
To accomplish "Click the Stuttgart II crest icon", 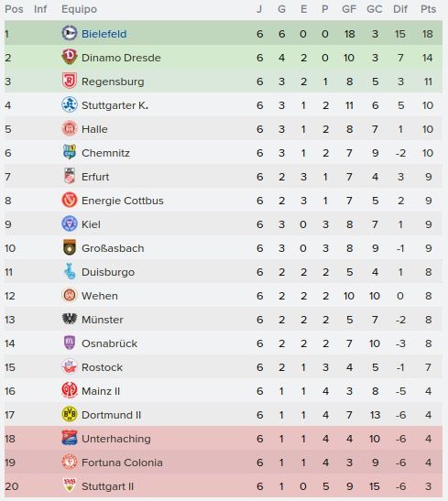I will click(70, 485).
